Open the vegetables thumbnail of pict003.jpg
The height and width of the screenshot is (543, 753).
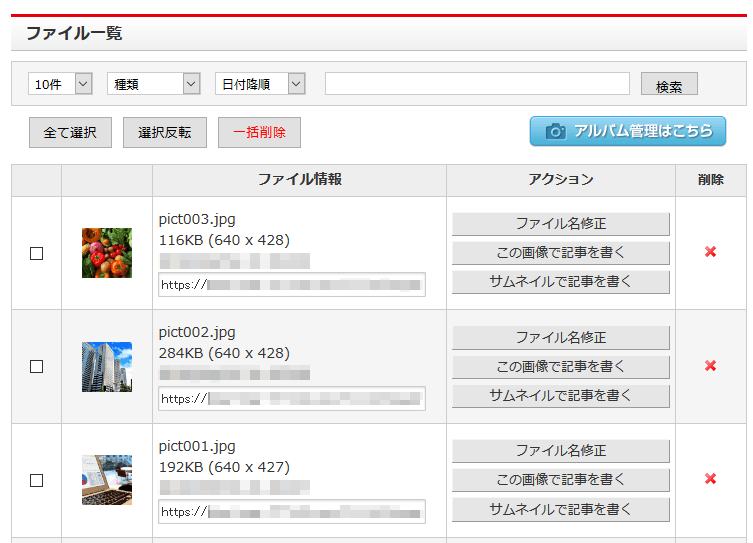point(107,253)
